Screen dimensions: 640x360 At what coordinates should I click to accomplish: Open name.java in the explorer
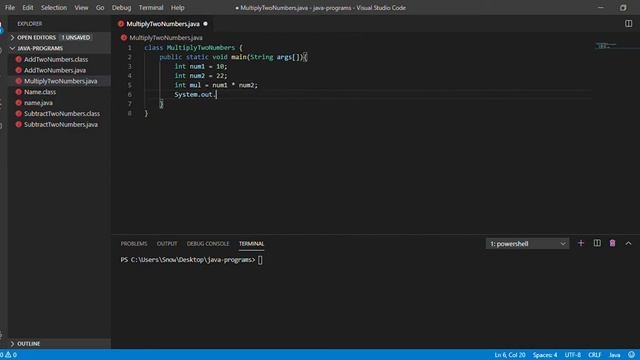coord(38,103)
